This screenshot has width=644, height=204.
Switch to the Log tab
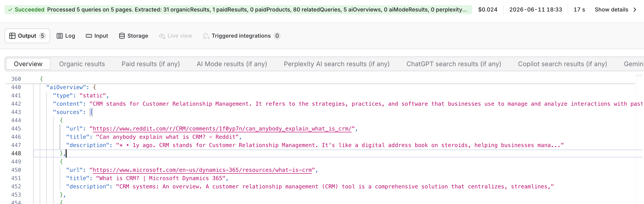coord(66,36)
